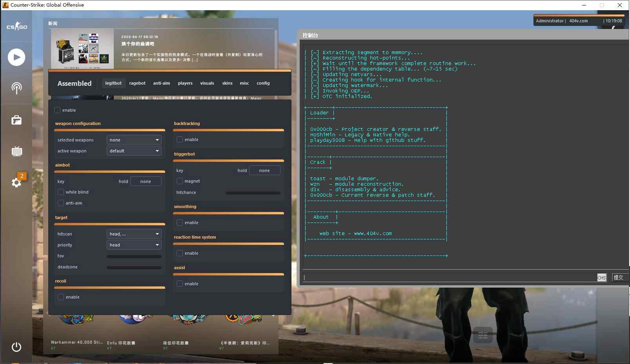Toggle the while blind checkbox
Viewport: 630px width, 364px height.
[x=61, y=192]
